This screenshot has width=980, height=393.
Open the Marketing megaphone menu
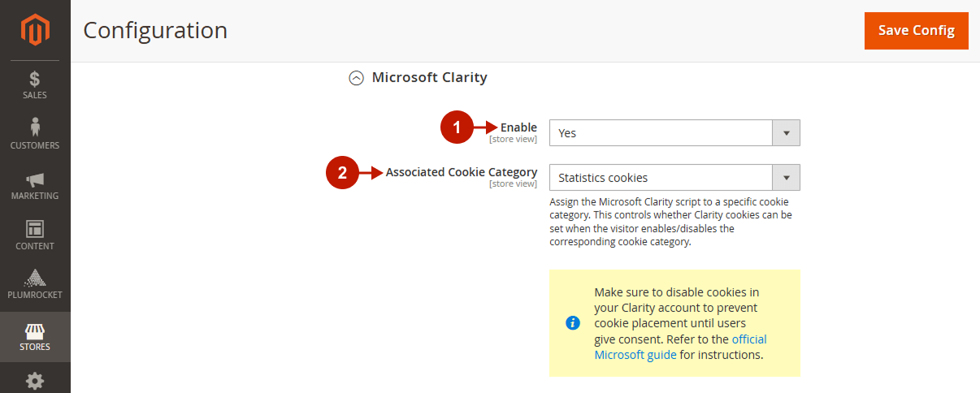[x=35, y=185]
